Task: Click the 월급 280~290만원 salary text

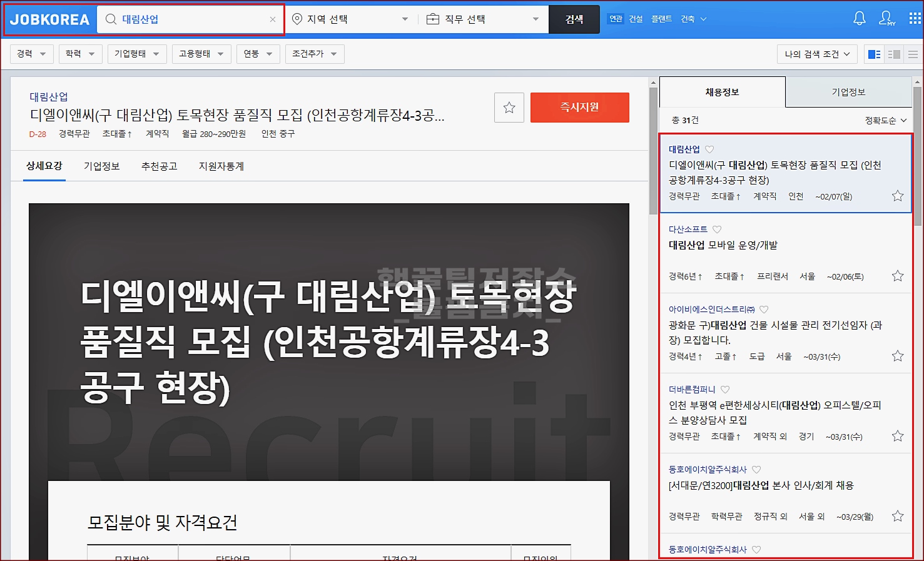Action: (214, 134)
